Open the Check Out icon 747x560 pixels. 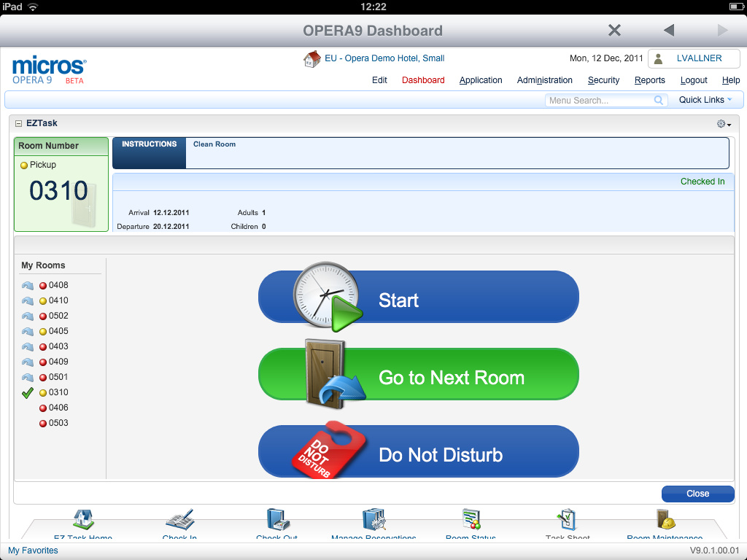(276, 519)
